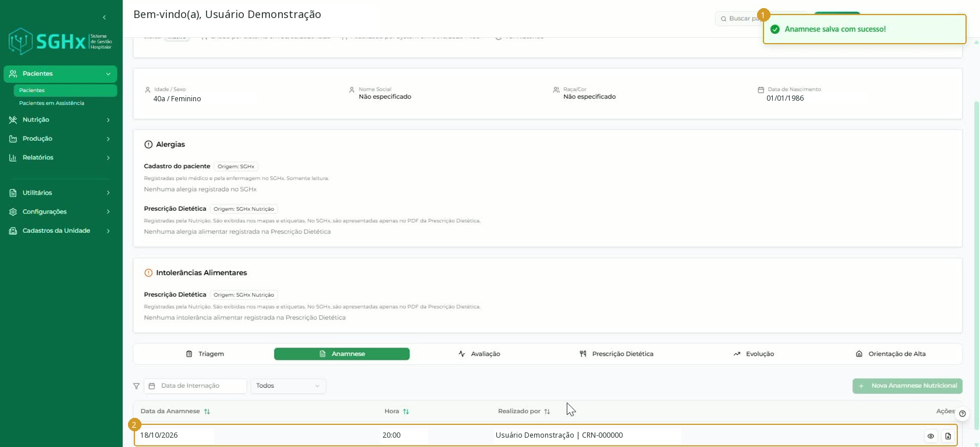Expand the Nutrição chevron
The image size is (980, 447).
[108, 120]
